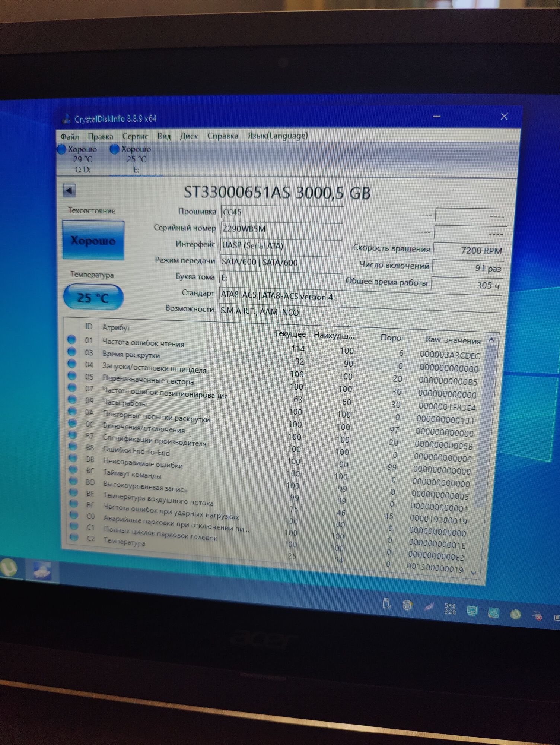Open the uTorrent icon in the taskbar
The image size is (560, 745).
pyautogui.click(x=9, y=568)
